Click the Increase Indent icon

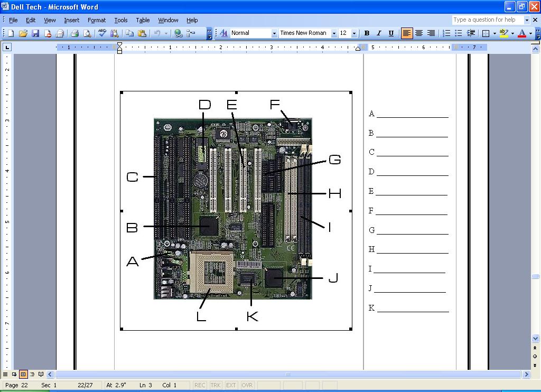(471, 33)
